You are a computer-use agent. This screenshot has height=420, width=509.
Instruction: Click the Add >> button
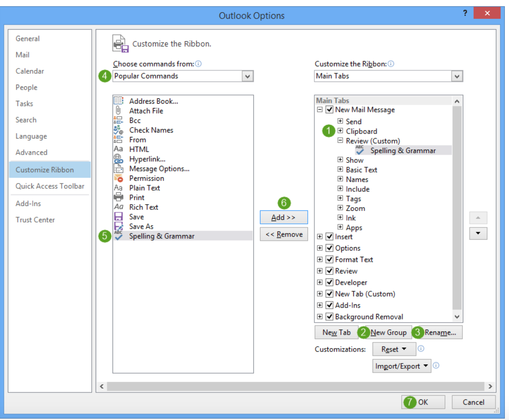click(283, 218)
